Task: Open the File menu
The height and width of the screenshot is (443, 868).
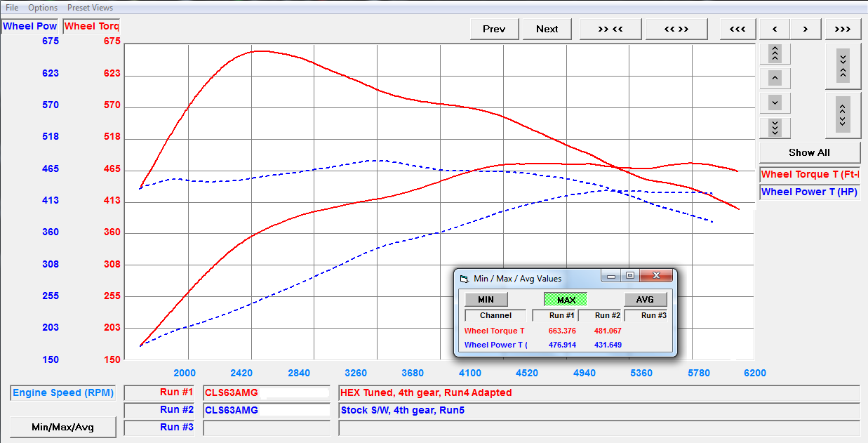Action: (12, 8)
